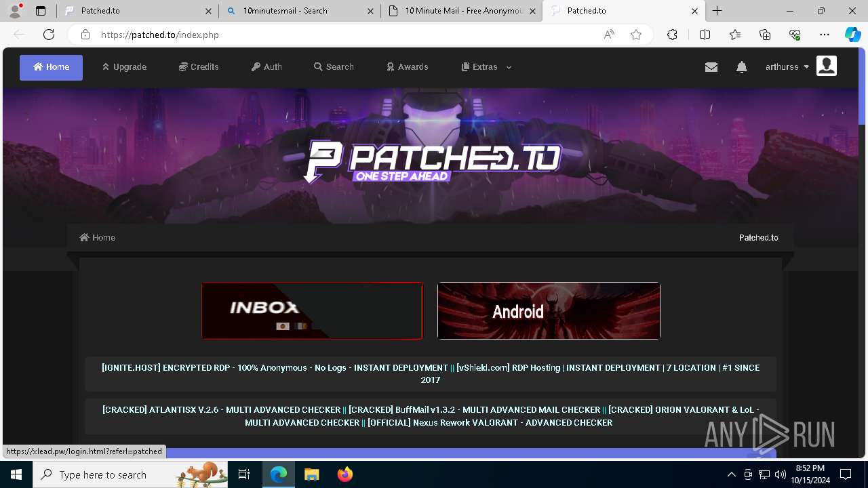868x488 pixels.
Task: Open Task View on taskbar
Action: click(245, 474)
